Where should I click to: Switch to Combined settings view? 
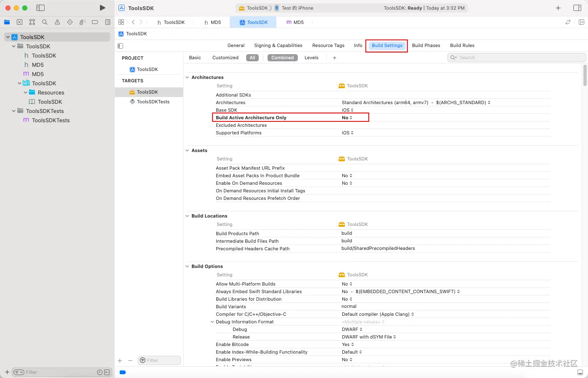(283, 58)
